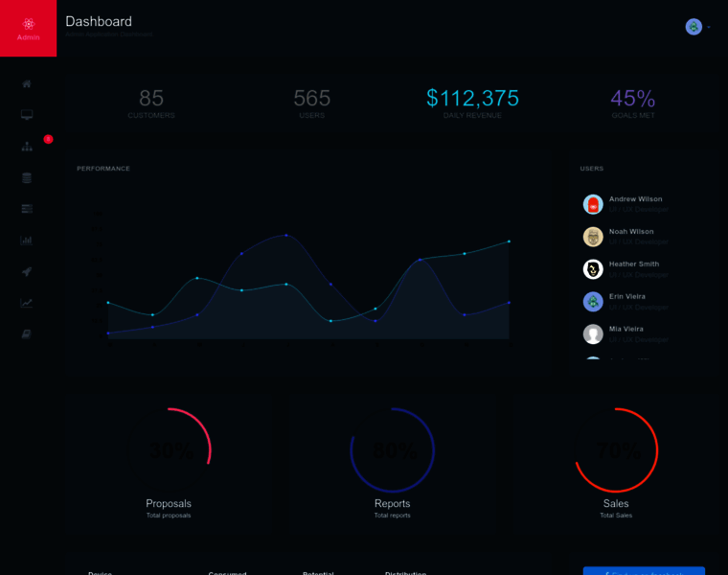Click the Sales label
The height and width of the screenshot is (575, 728).
[x=616, y=503]
